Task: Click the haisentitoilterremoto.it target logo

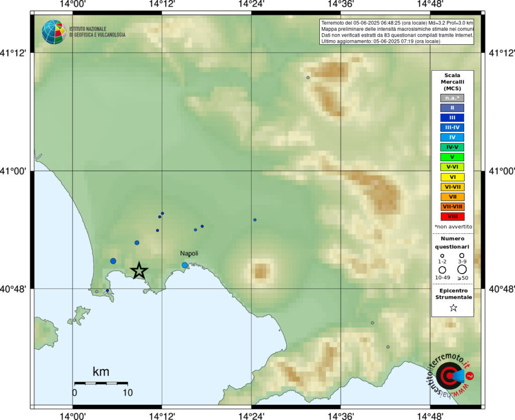Action: (448, 376)
